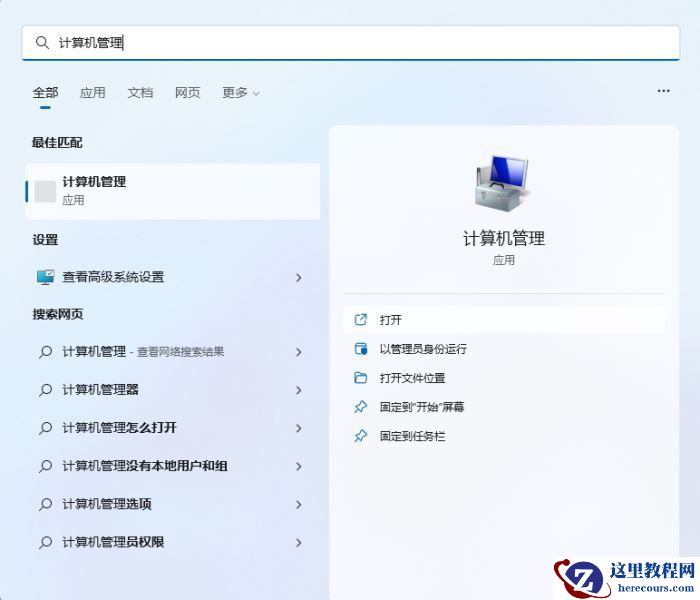Viewport: 700px width, 600px height.
Task: Choose 以管理员身份运行
Action: [x=504, y=349]
